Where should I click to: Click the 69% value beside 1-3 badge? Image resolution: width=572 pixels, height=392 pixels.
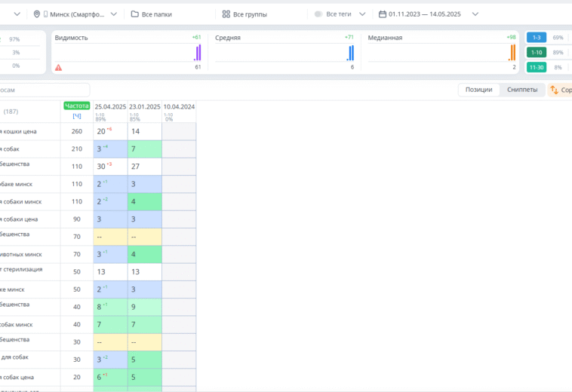coord(558,38)
